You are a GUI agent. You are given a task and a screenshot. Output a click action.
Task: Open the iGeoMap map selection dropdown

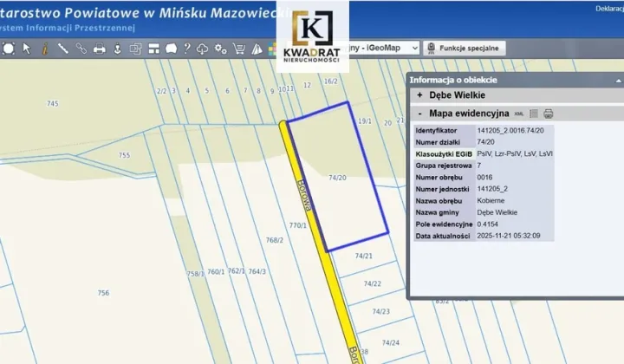click(x=384, y=48)
